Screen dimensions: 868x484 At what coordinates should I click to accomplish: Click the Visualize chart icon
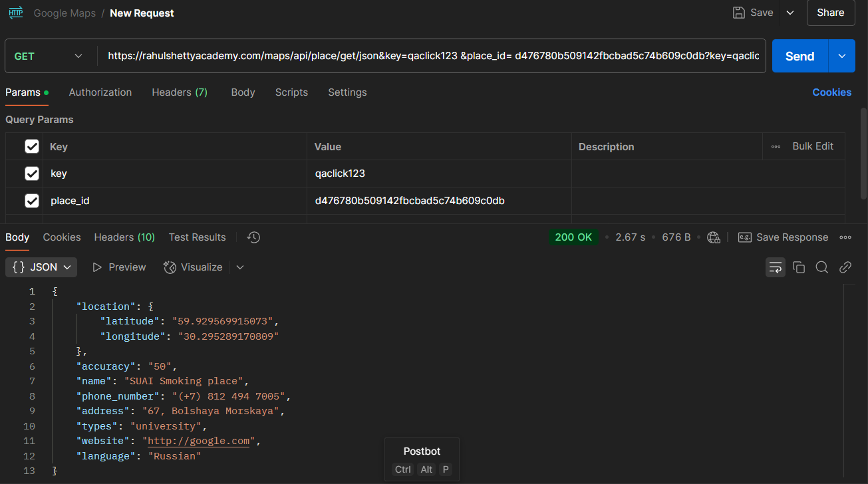[x=170, y=267]
